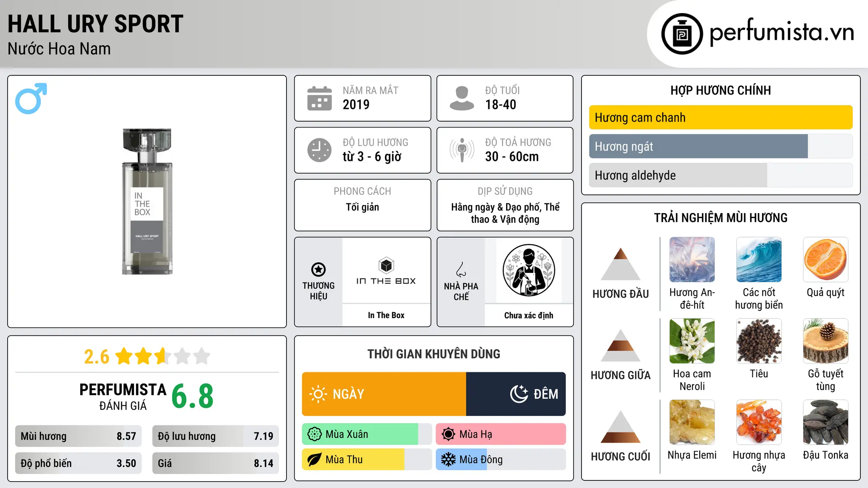The image size is (868, 488).
Task: Open the Quả quýt orange image
Action: tap(826, 260)
